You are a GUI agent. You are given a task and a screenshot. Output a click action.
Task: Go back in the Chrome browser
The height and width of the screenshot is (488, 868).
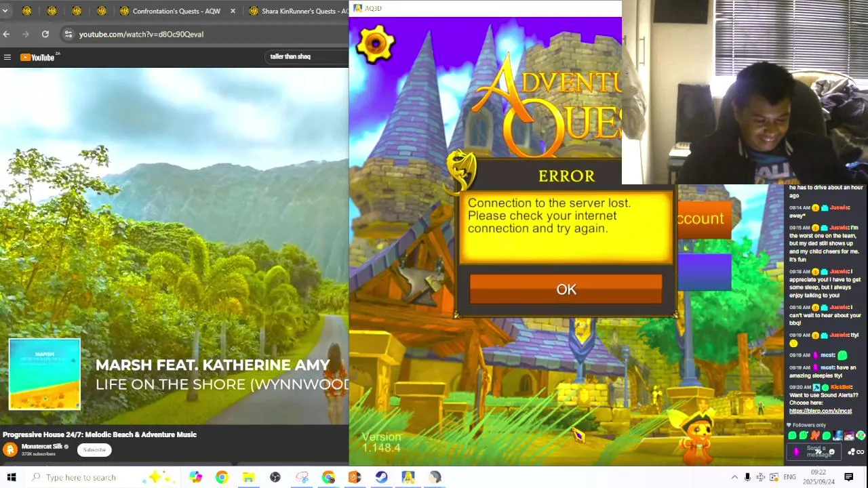click(x=6, y=34)
